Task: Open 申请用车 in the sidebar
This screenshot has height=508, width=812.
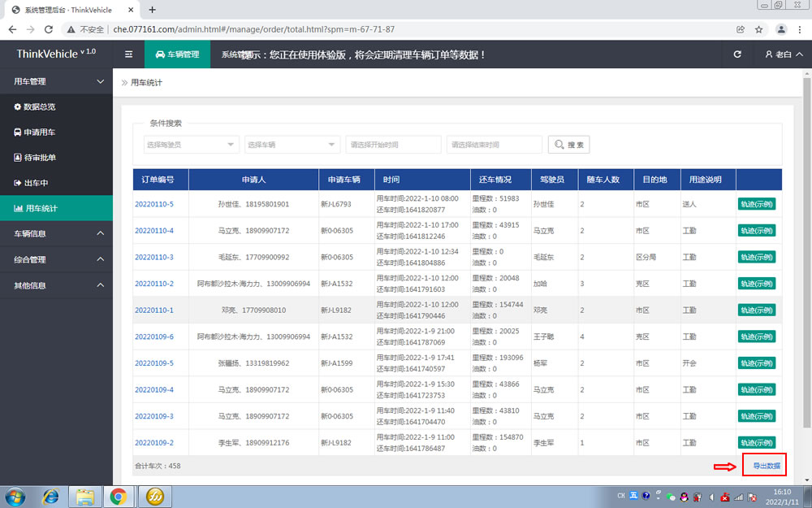Action: coord(57,132)
